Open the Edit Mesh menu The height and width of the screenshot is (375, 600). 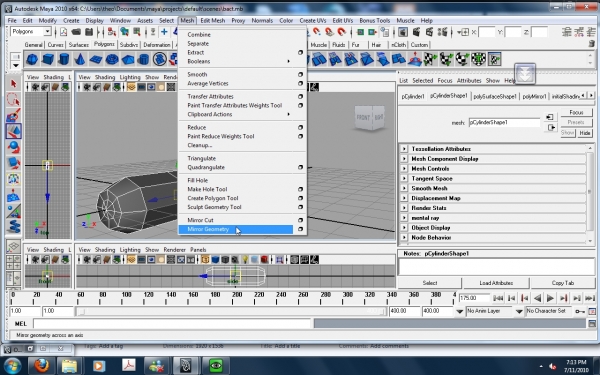point(212,21)
